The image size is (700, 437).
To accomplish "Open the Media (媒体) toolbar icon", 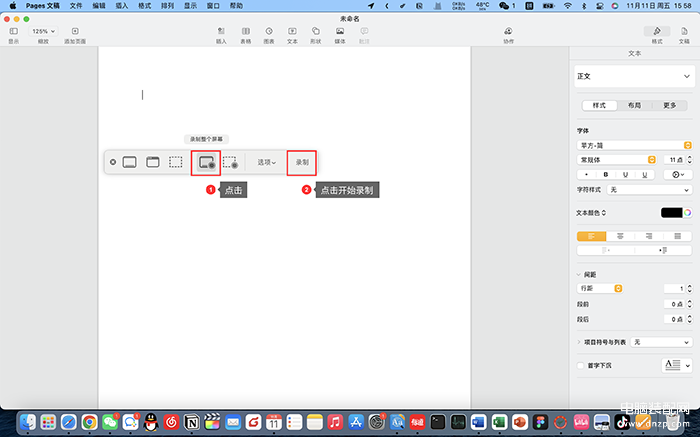I will click(x=340, y=32).
